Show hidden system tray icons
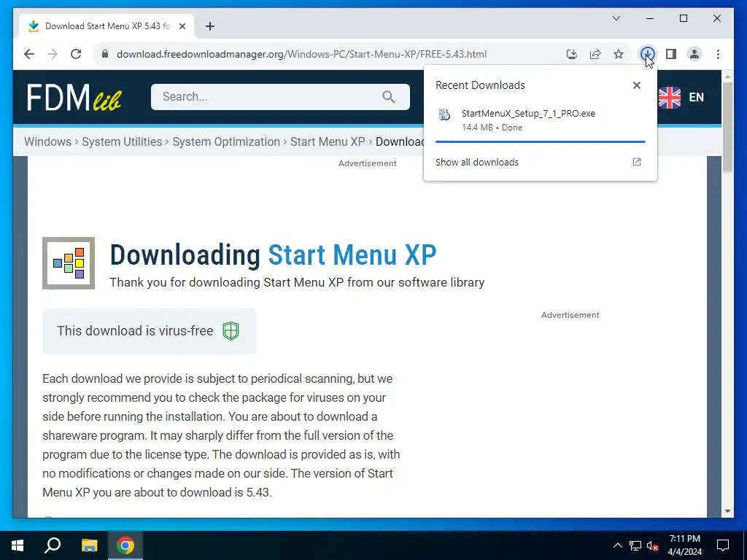 pyautogui.click(x=617, y=545)
